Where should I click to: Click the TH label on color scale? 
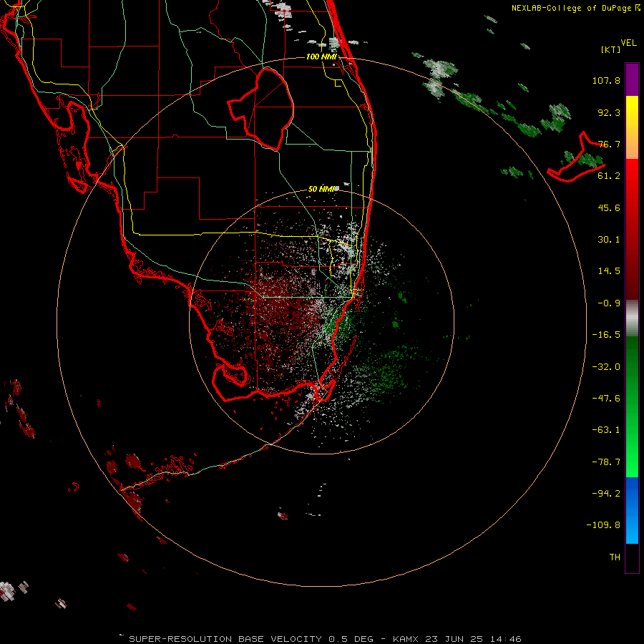coord(615,557)
